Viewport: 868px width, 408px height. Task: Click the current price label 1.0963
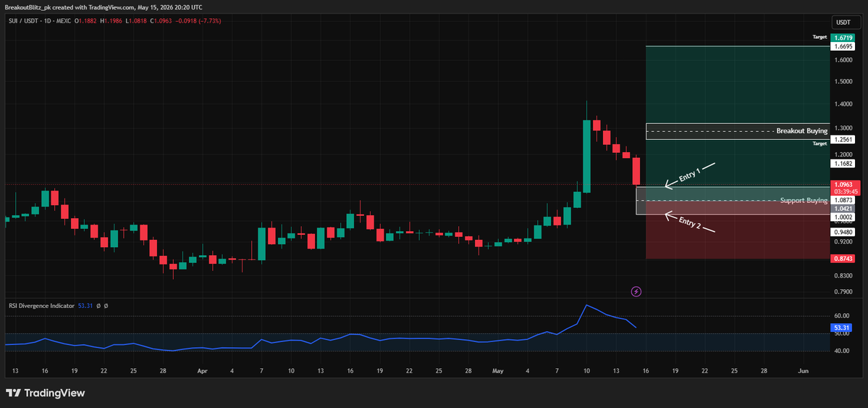tap(845, 184)
